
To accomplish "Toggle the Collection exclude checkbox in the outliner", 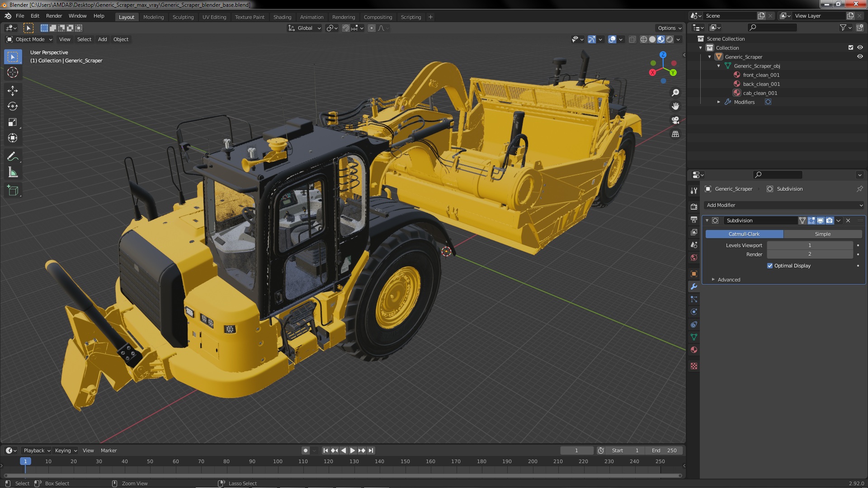I will tap(851, 47).
